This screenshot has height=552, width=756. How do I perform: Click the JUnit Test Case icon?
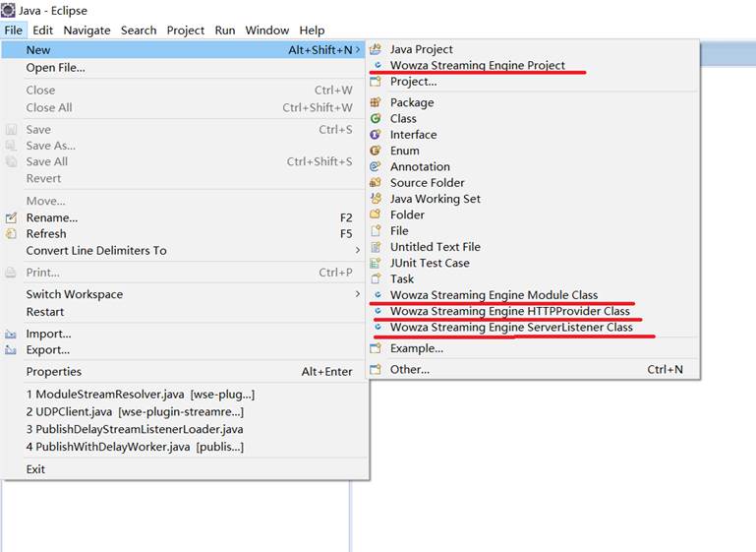[x=376, y=263]
